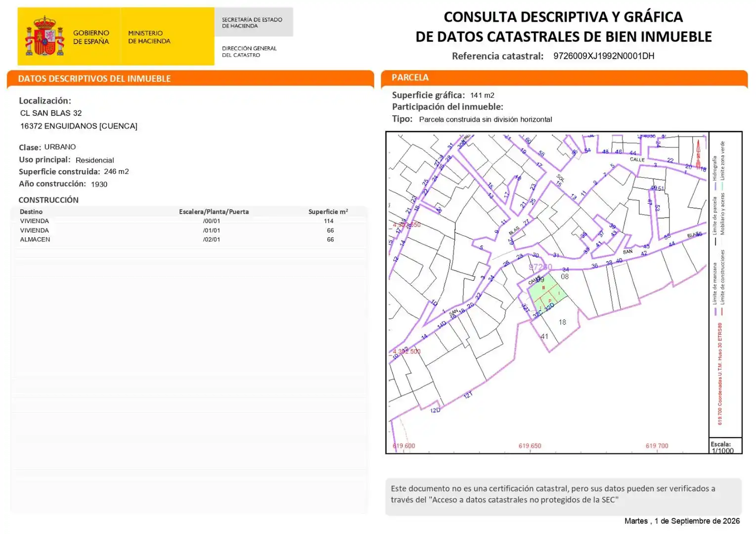Viewport: 756px width, 534px height.
Task: Click the north arrow on the map
Action: tap(698, 154)
